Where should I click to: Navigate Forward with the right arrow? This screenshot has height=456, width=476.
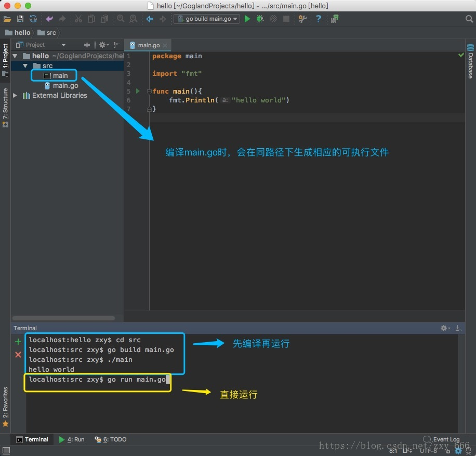pyautogui.click(x=163, y=19)
